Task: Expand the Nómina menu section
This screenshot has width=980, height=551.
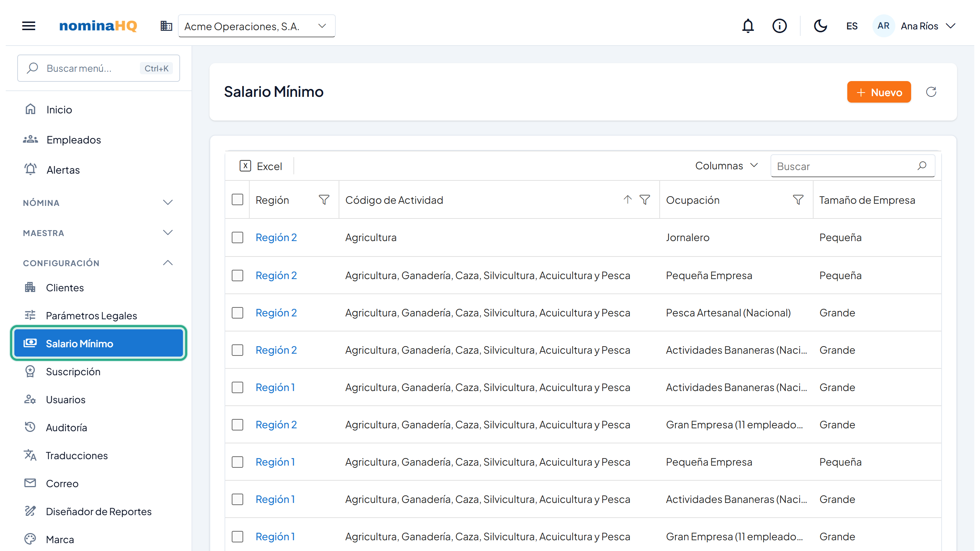Action: [98, 203]
